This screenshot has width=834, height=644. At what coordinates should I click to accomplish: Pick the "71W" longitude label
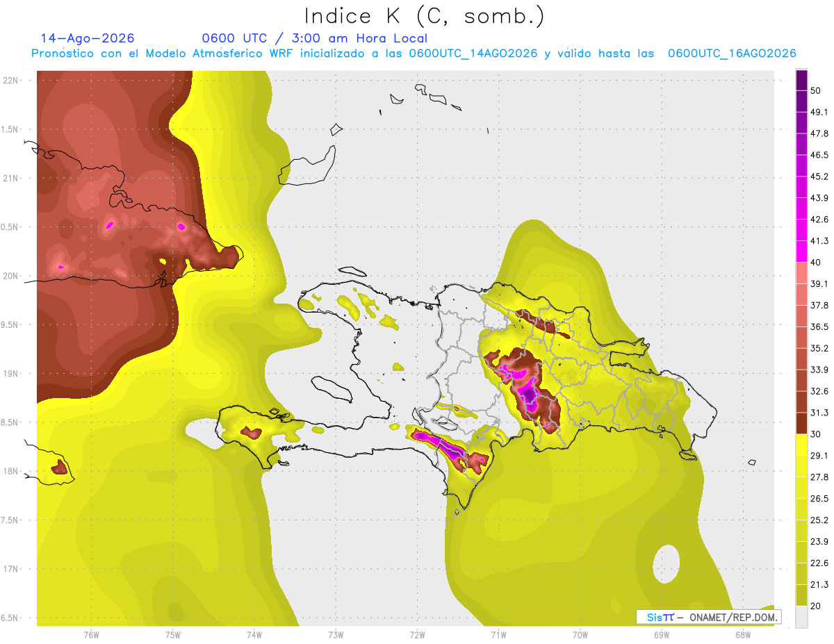(x=498, y=634)
